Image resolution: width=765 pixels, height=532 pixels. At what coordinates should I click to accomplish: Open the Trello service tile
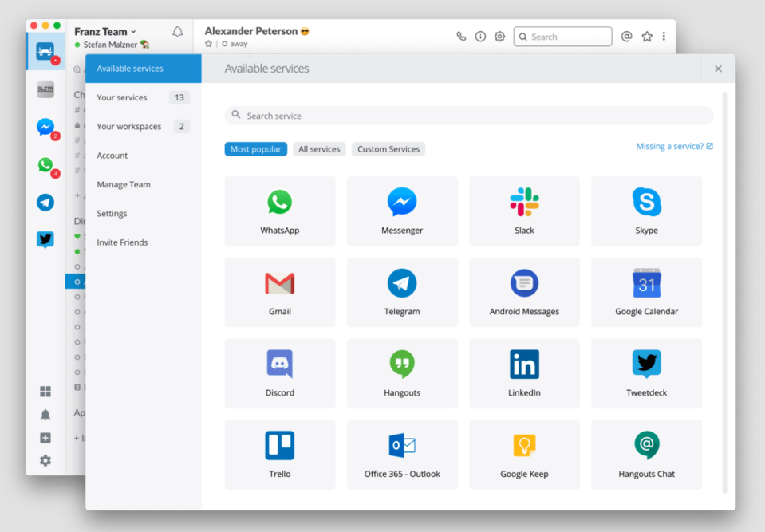tap(279, 455)
